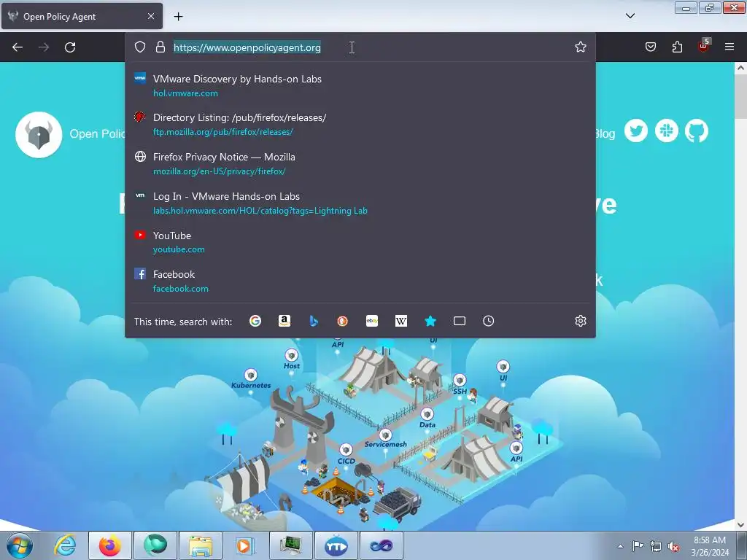
Task: Search history using clock shortcut
Action: pos(488,321)
